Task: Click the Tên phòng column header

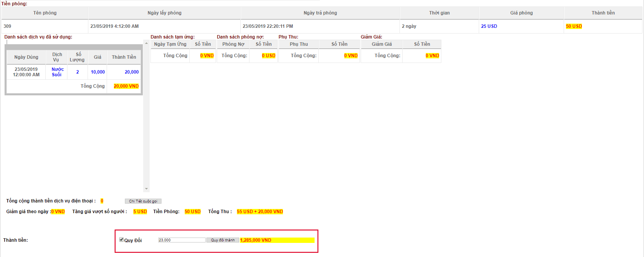Action: [45, 13]
